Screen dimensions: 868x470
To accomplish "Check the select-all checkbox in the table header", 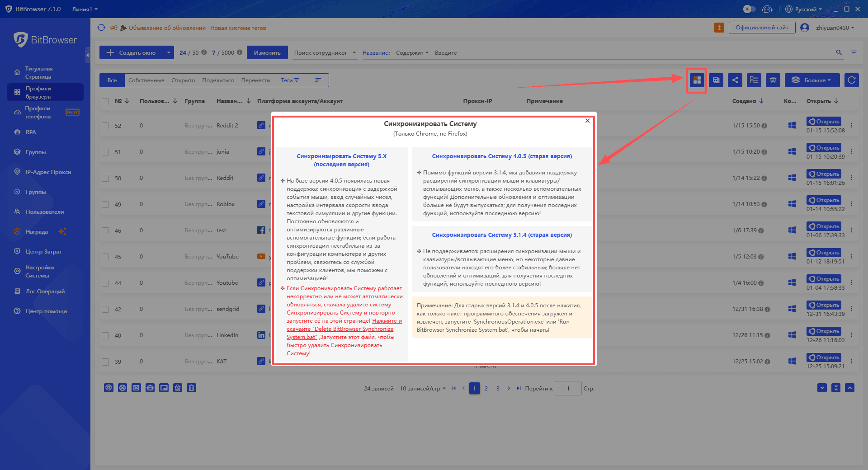I will (105, 101).
